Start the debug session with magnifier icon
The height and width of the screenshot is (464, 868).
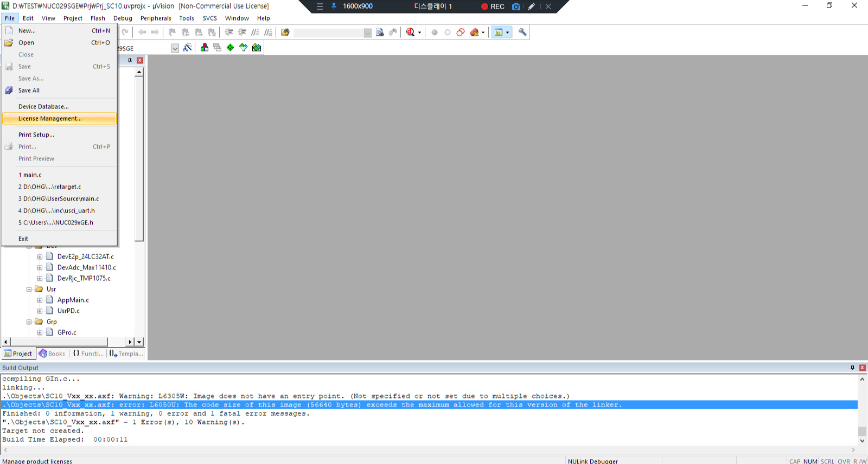tap(411, 32)
